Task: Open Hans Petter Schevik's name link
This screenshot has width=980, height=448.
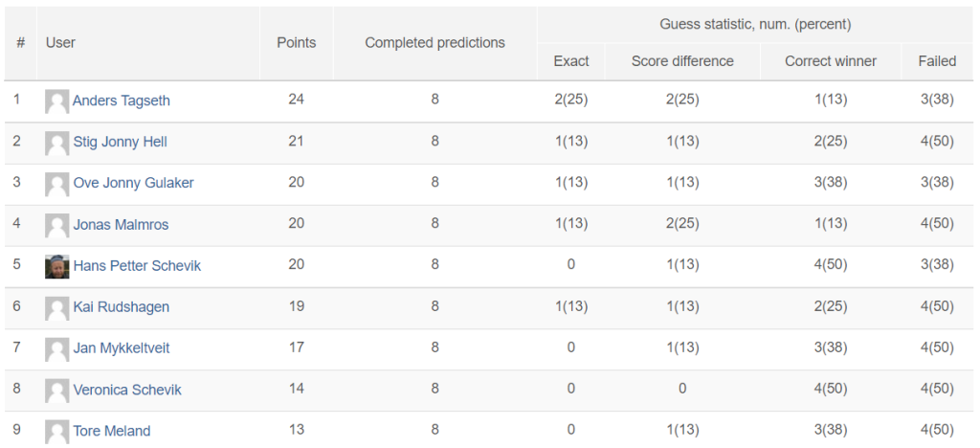Action: point(137,265)
